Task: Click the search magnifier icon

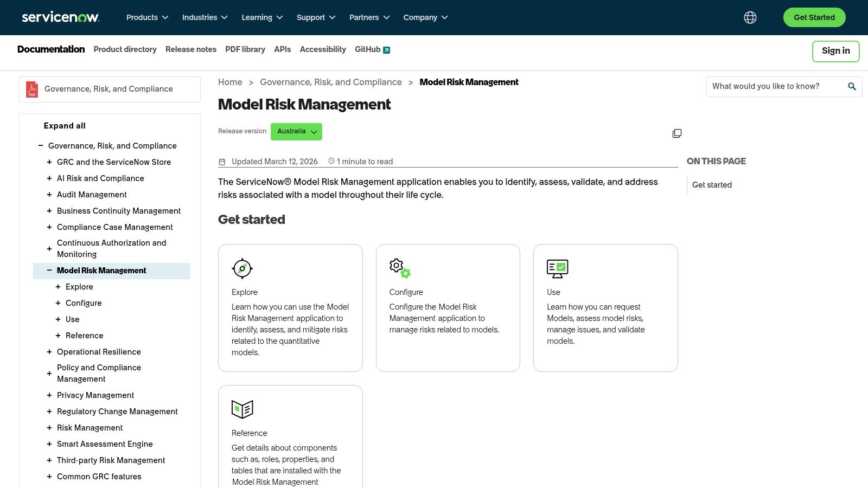Action: 852,86
